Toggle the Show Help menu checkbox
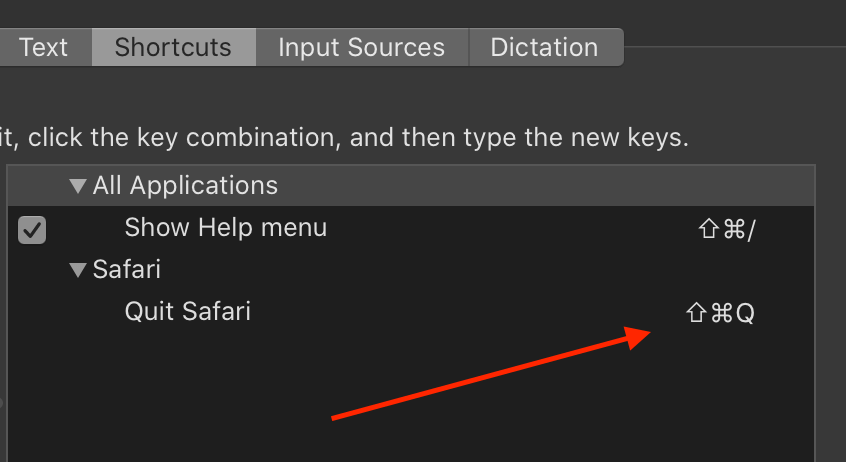The image size is (846, 462). 32,230
